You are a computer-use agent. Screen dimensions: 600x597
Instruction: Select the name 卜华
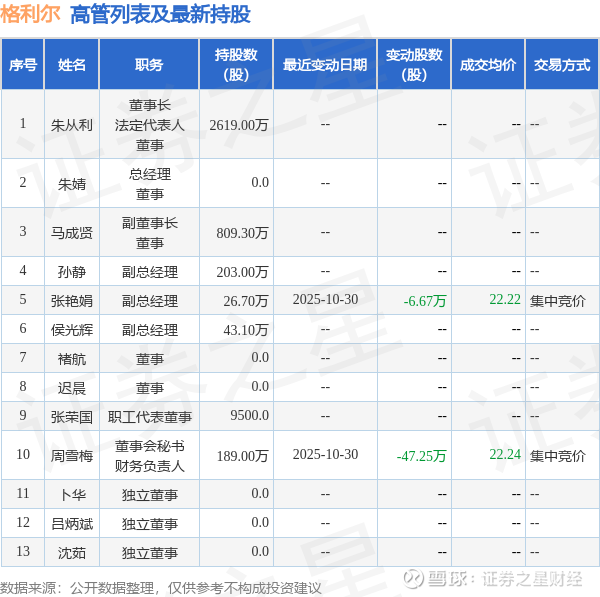(x=72, y=495)
